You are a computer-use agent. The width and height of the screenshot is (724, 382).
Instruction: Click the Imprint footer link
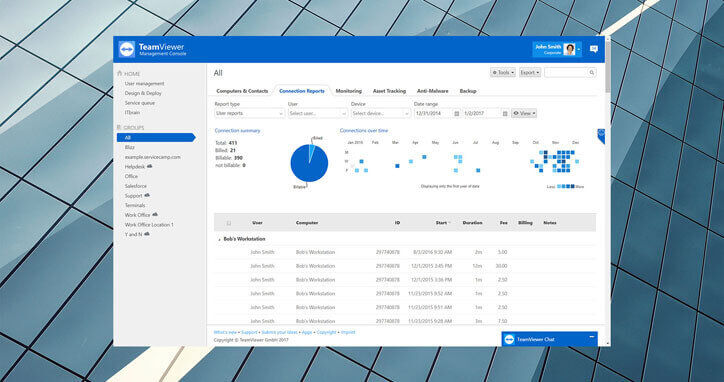(x=348, y=332)
